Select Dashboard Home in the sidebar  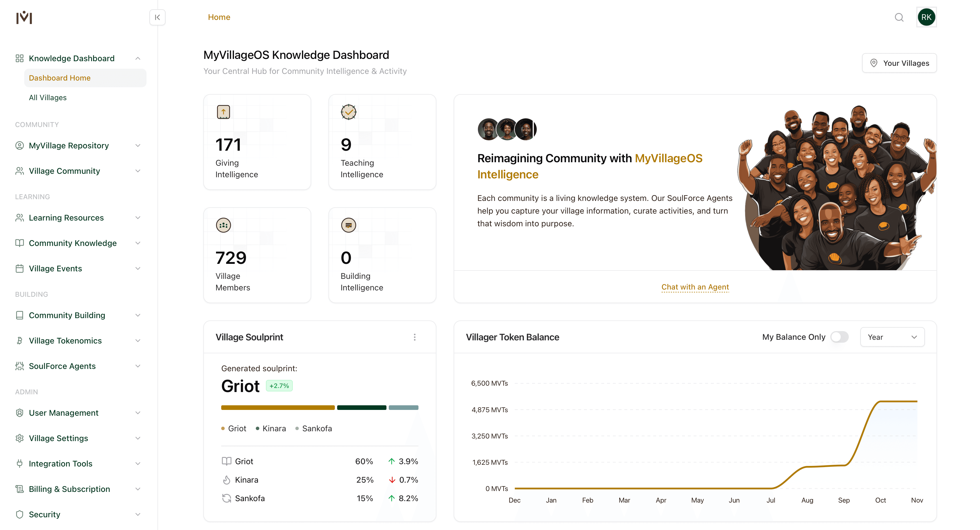(x=60, y=78)
